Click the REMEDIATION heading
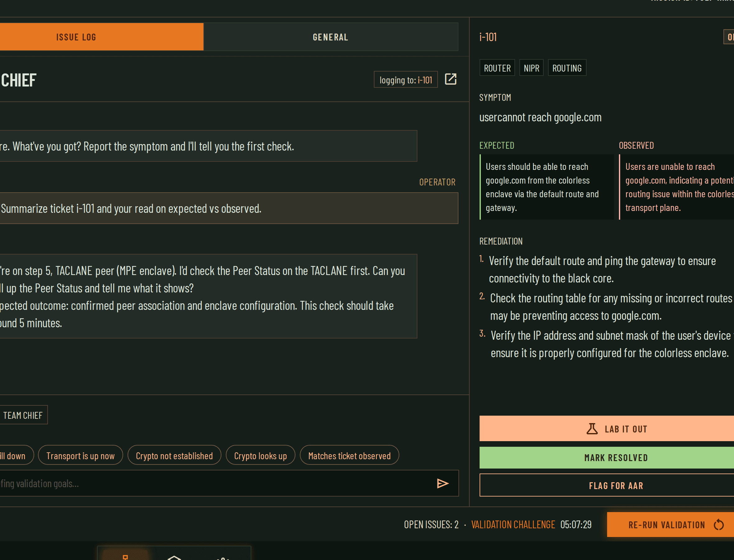Viewport: 734px width, 560px height. point(501,241)
